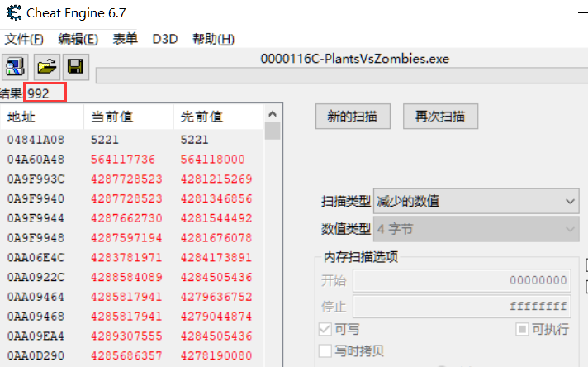Click current value 4289307555
This screenshot has height=367, width=588.
click(126, 336)
